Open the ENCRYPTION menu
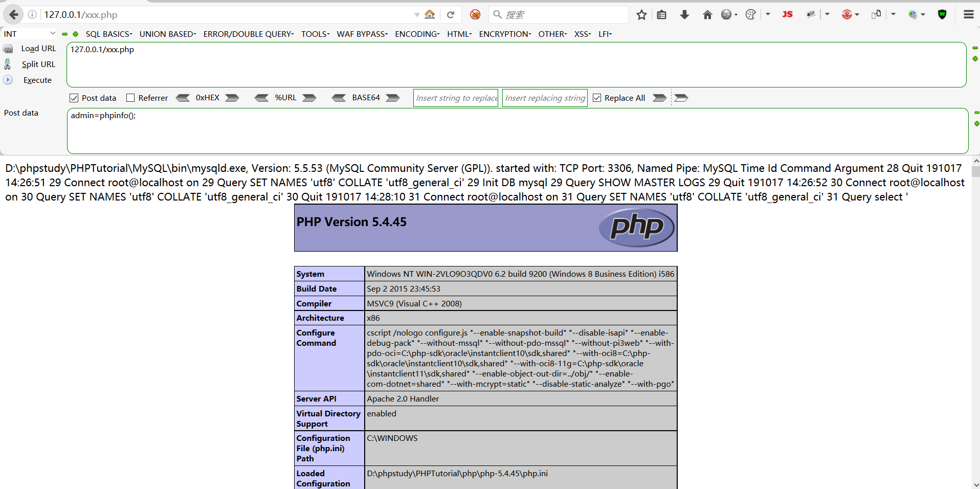 point(504,34)
